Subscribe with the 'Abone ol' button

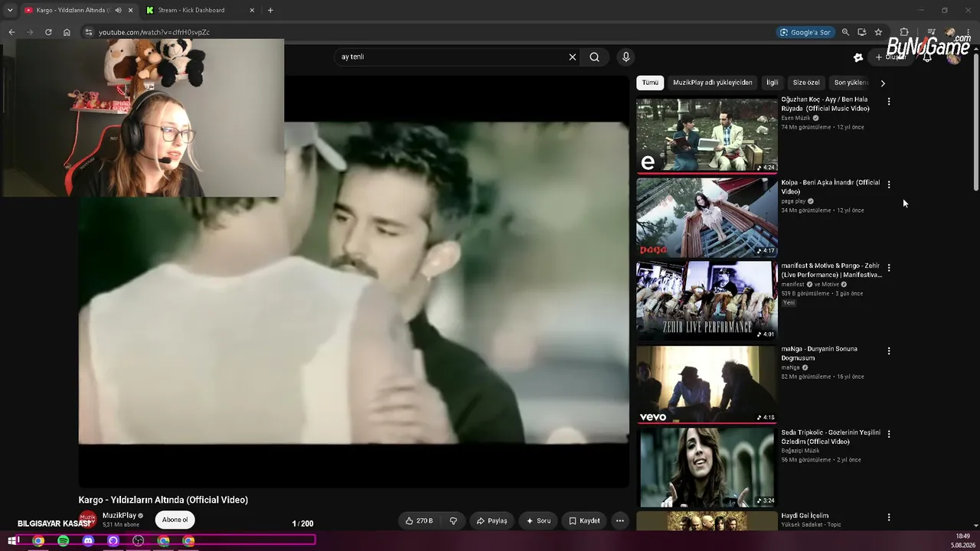coord(175,520)
